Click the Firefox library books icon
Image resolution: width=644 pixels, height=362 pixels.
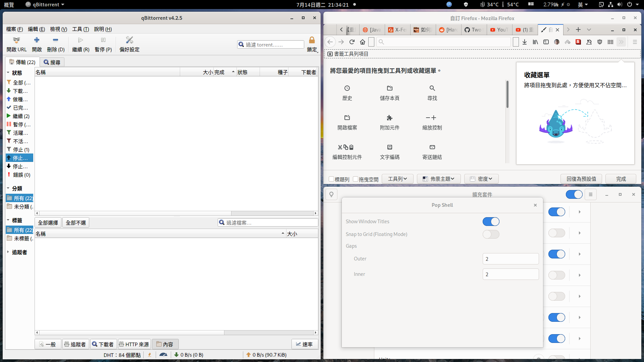point(535,42)
